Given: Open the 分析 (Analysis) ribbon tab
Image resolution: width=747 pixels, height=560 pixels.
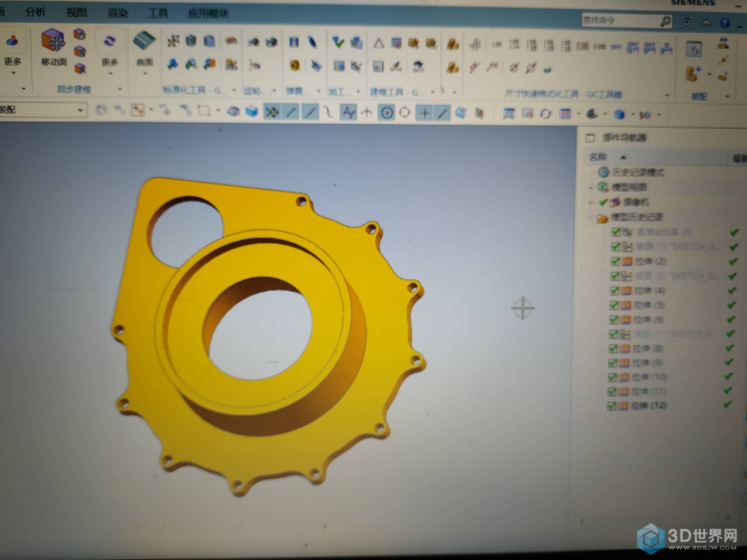Looking at the screenshot, I should tap(35, 12).
